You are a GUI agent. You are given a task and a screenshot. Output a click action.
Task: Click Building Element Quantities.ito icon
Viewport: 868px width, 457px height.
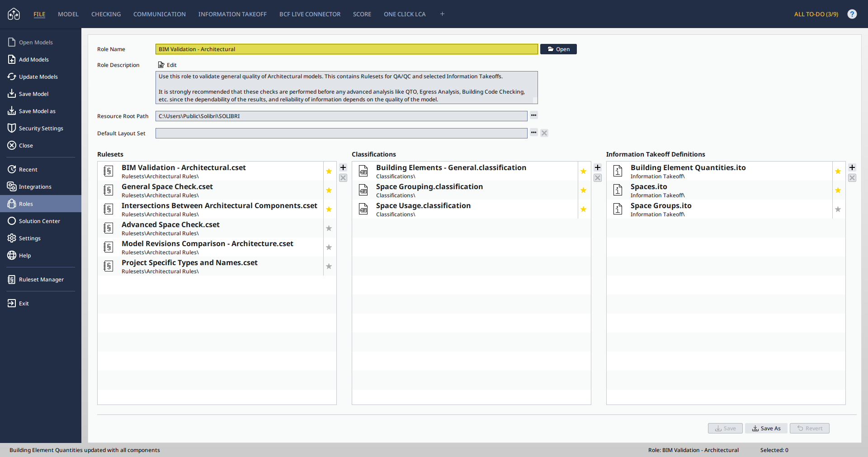[x=618, y=171]
